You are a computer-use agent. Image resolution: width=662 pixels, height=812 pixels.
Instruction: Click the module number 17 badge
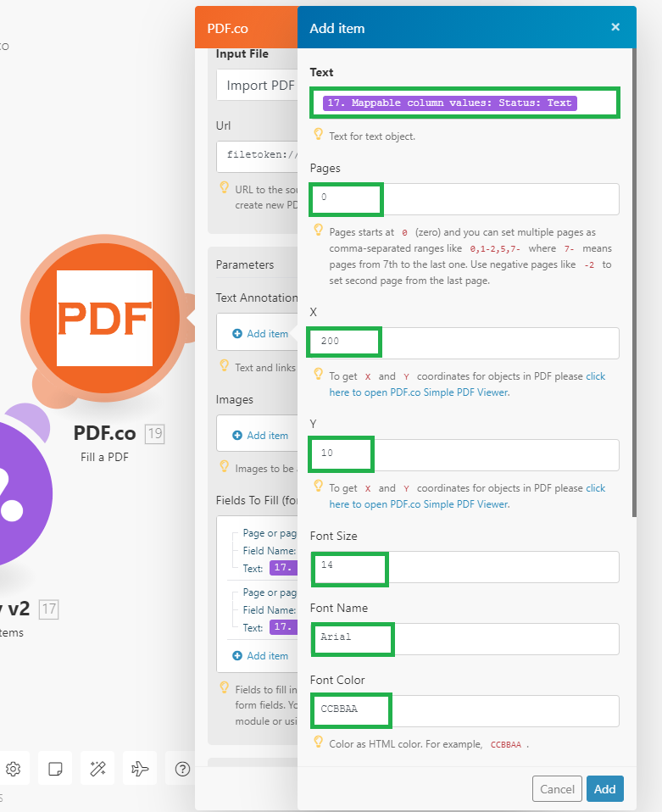(x=49, y=609)
